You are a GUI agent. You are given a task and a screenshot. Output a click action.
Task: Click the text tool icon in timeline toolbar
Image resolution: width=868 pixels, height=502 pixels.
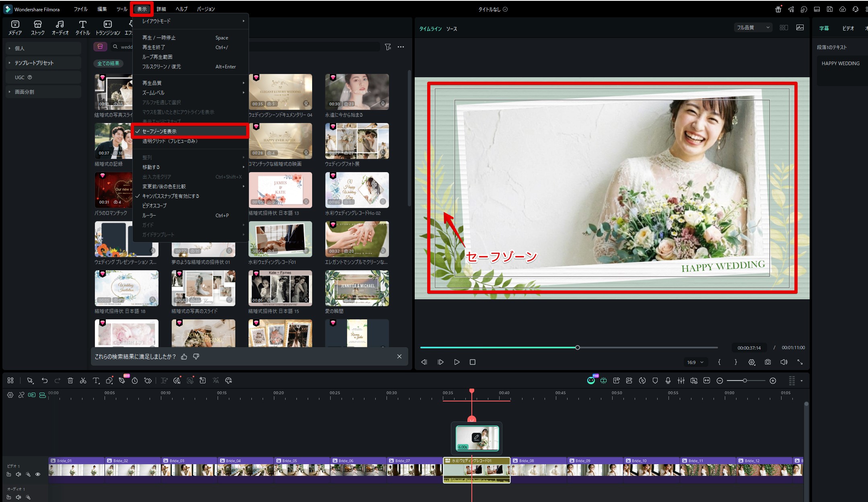coord(96,381)
